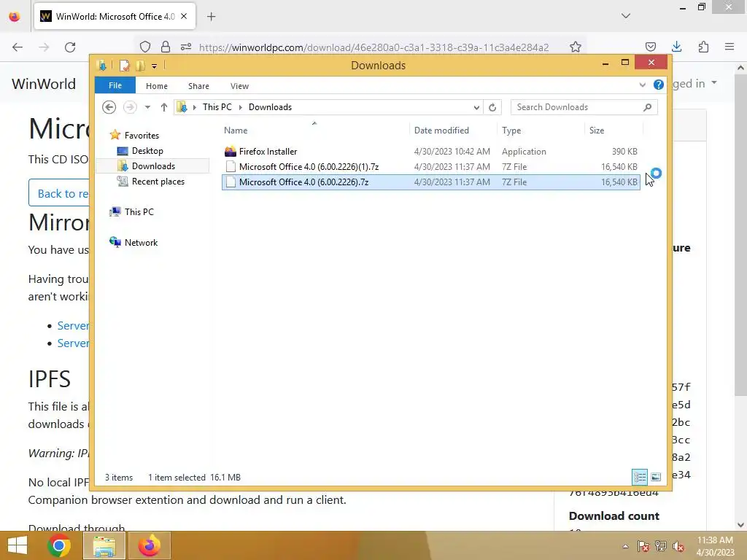Click the Firefox URL address field
747x560 pixels.
tap(374, 47)
